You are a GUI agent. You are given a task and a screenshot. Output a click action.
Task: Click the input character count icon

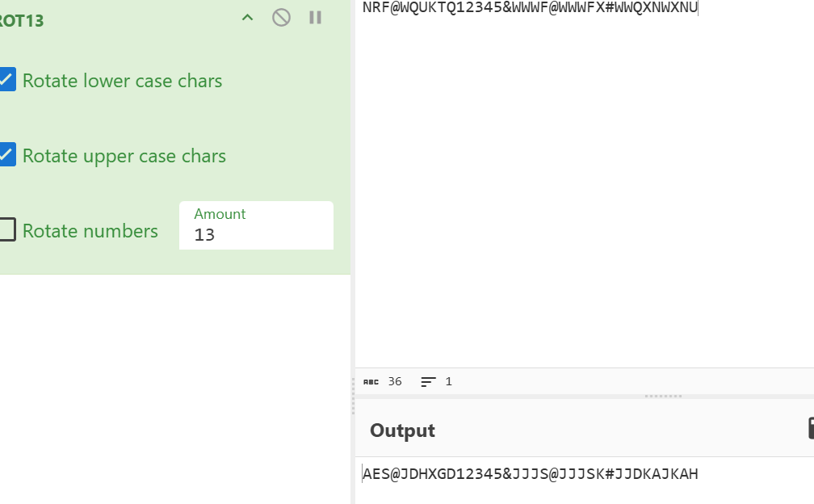[x=371, y=381]
